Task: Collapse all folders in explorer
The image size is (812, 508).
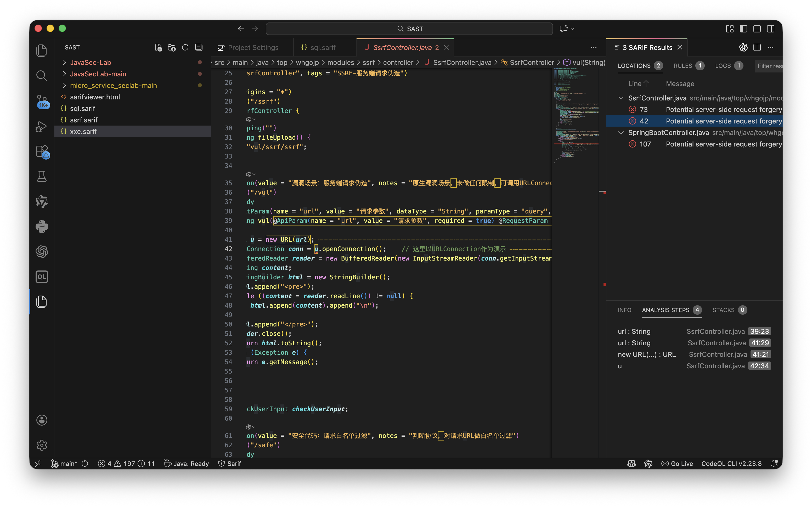Action: tap(199, 47)
